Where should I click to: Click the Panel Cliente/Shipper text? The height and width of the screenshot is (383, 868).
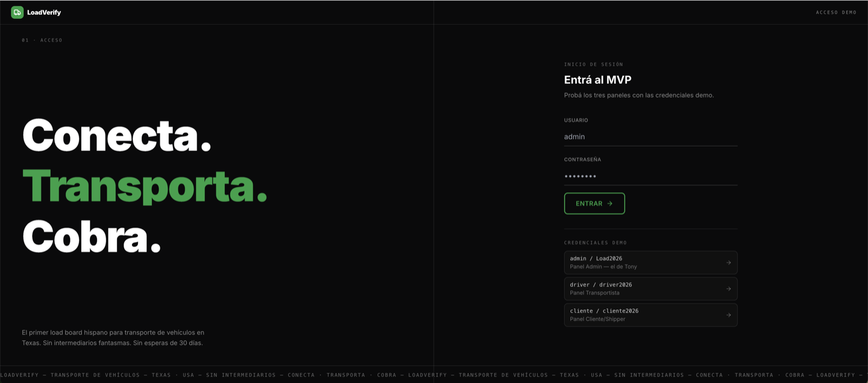click(597, 319)
